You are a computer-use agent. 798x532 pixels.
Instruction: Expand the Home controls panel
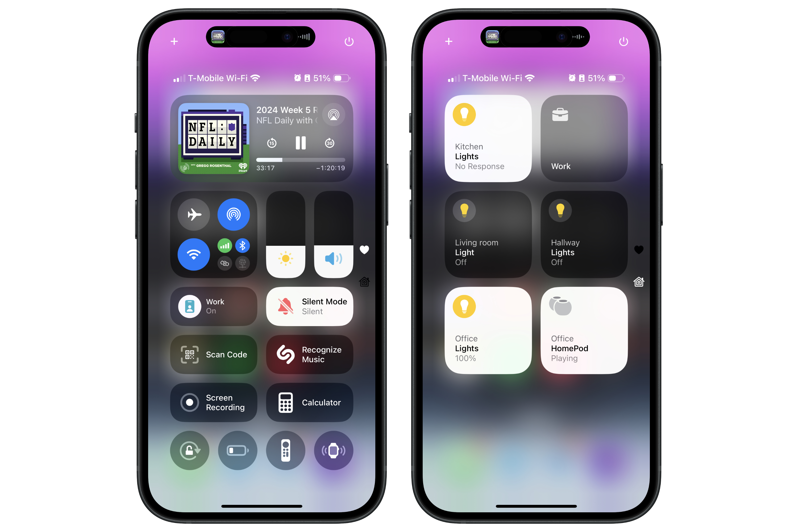pos(367,281)
